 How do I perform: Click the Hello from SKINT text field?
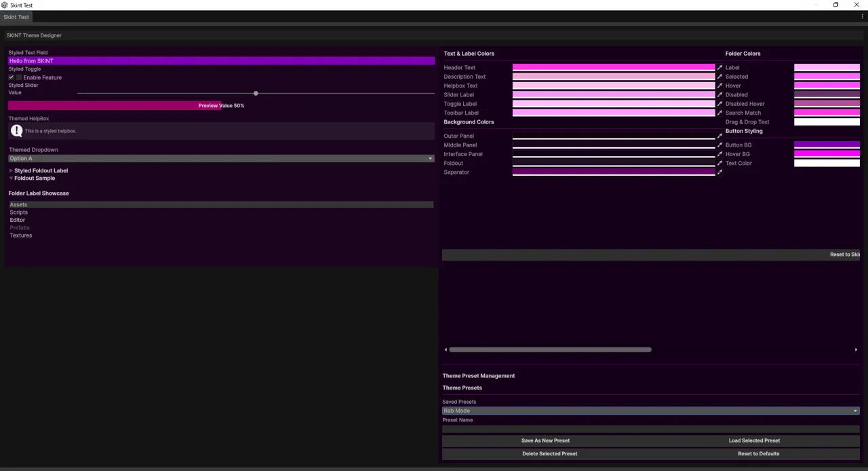(x=221, y=61)
